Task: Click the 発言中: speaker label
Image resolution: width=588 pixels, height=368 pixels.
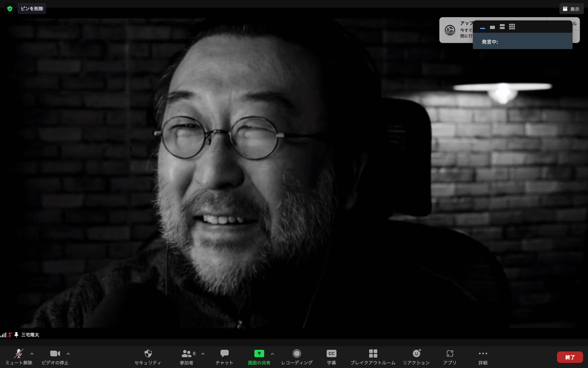Action: [x=490, y=42]
